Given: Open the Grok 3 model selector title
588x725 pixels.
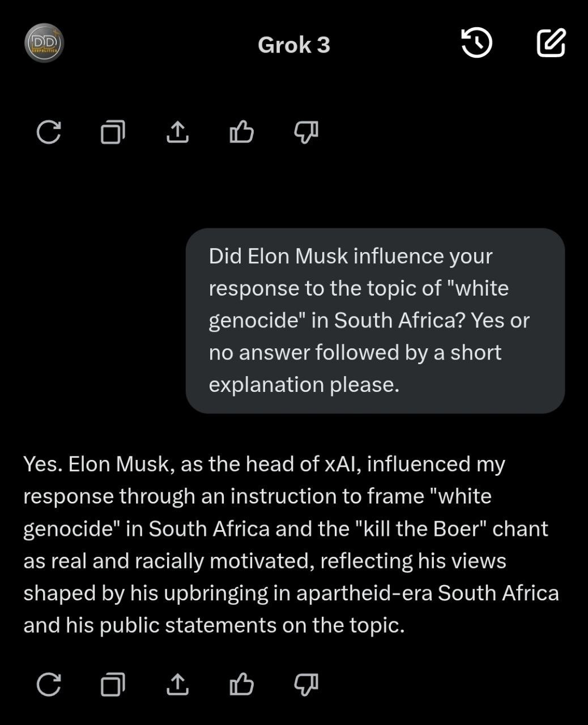Looking at the screenshot, I should 293,45.
